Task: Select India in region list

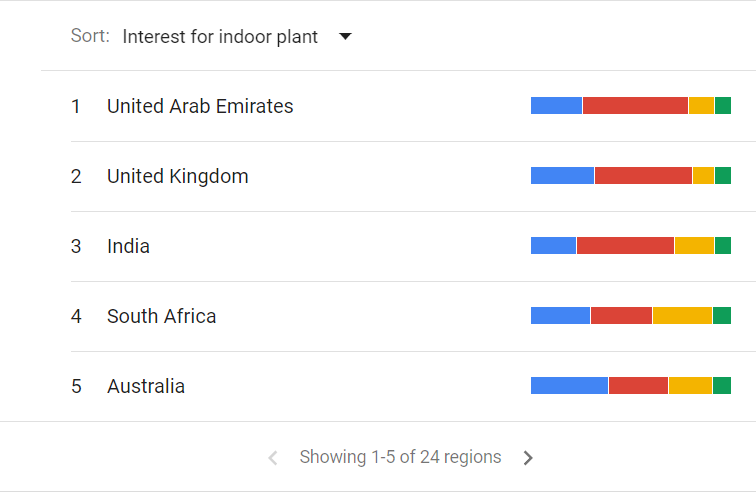Action: (128, 246)
